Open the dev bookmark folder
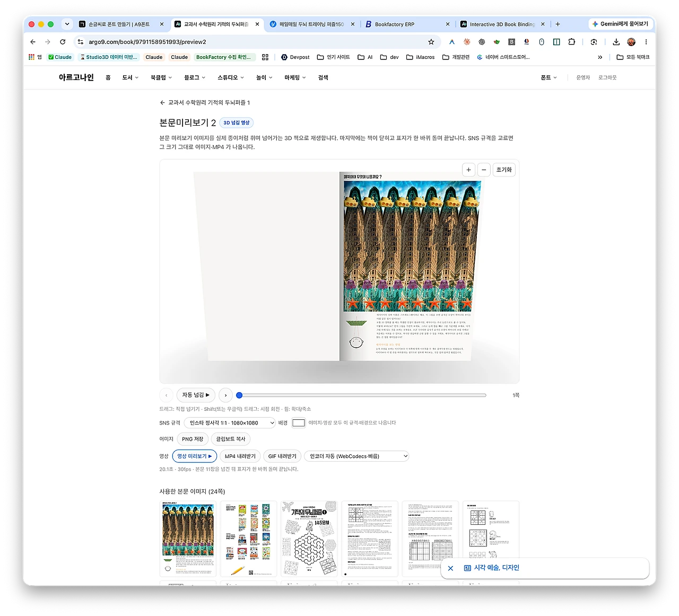679x616 pixels. pos(390,57)
